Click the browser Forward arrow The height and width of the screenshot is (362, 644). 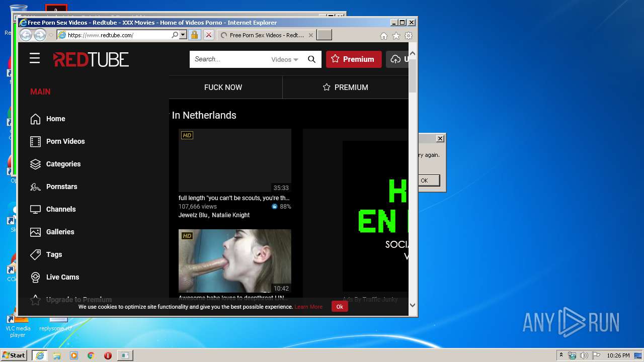click(x=40, y=35)
